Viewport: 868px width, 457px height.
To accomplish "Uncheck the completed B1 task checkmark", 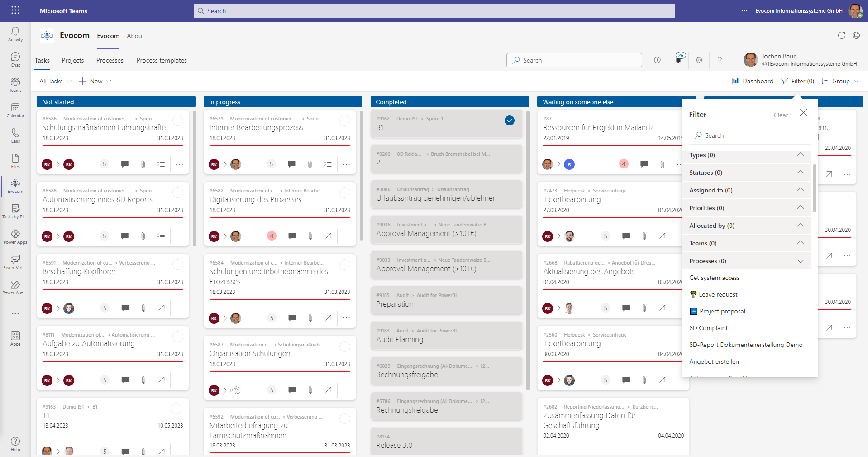I will (510, 120).
